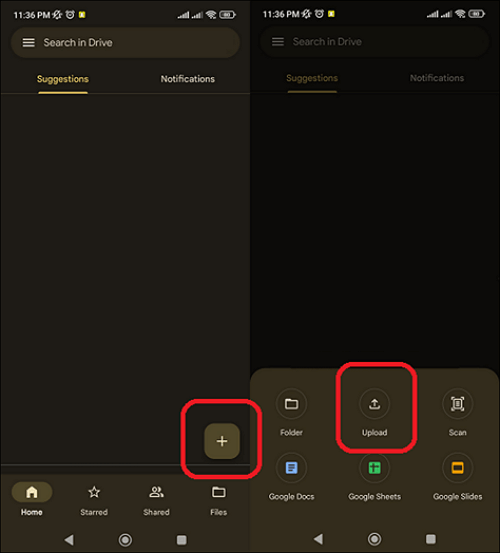
Task: Tap Android home circle on left screen
Action: [x=125, y=540]
